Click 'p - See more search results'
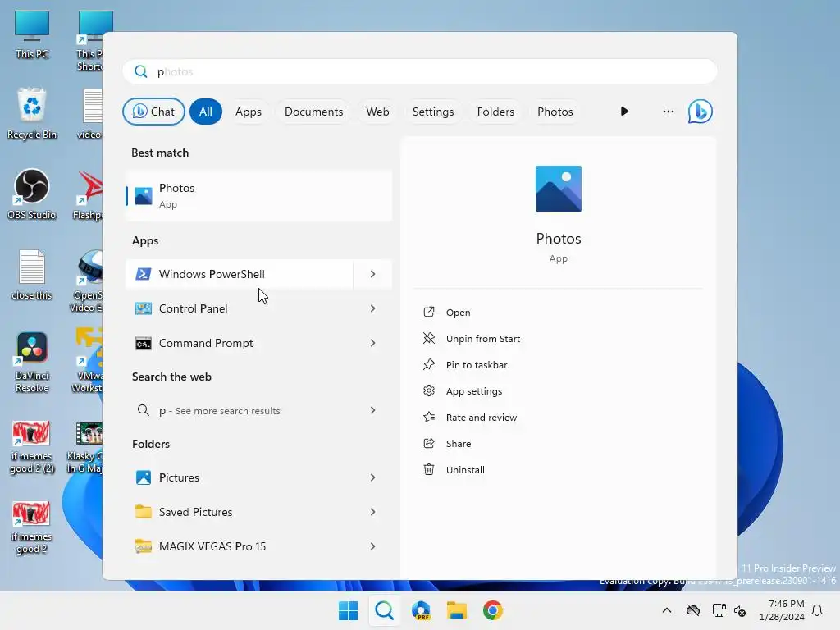The width and height of the screenshot is (840, 630). (x=240, y=410)
